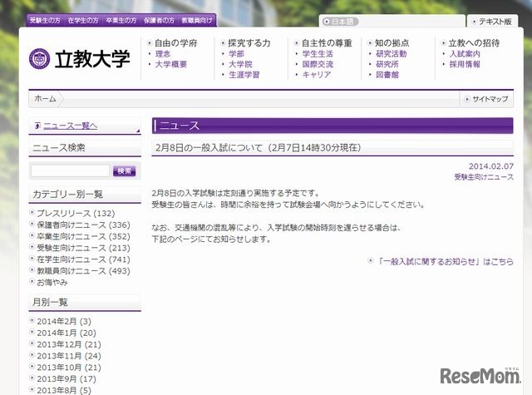Open 保護者向けニュース (336) category
532x395 pixels.
[x=83, y=225]
